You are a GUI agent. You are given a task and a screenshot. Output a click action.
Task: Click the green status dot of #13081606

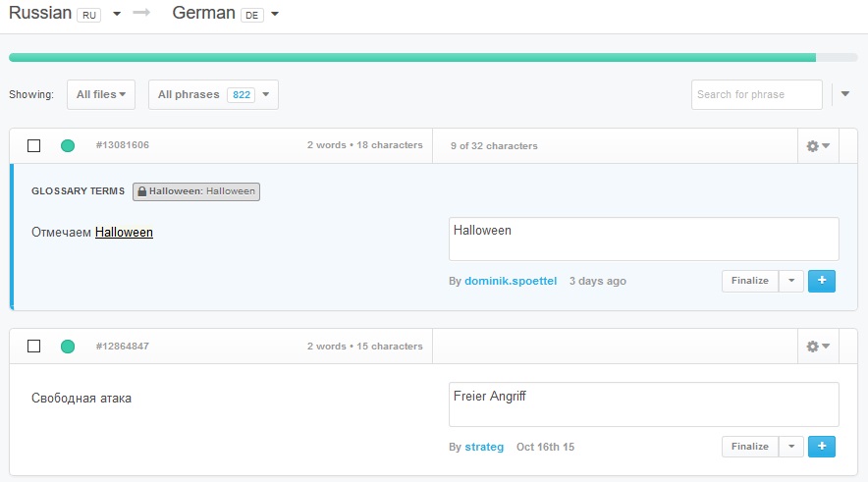pyautogui.click(x=68, y=145)
